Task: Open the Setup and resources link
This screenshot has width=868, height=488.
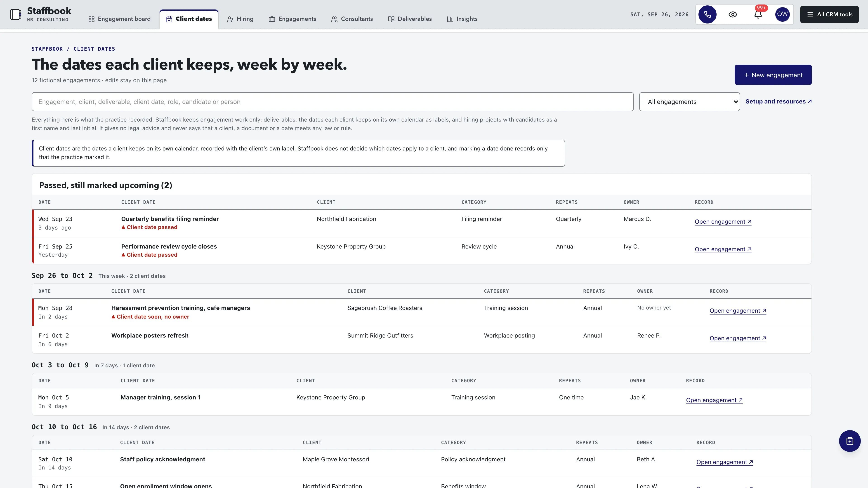Action: [x=778, y=101]
